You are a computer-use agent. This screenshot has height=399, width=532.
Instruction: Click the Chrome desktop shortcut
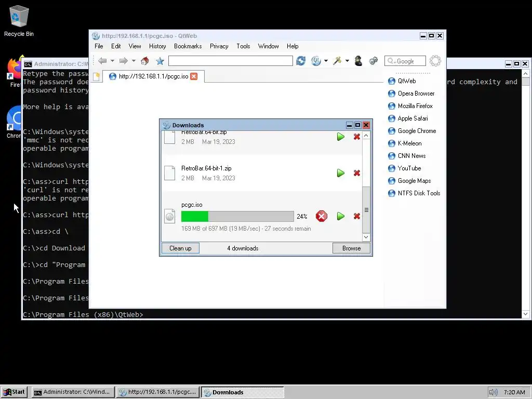[x=14, y=122]
